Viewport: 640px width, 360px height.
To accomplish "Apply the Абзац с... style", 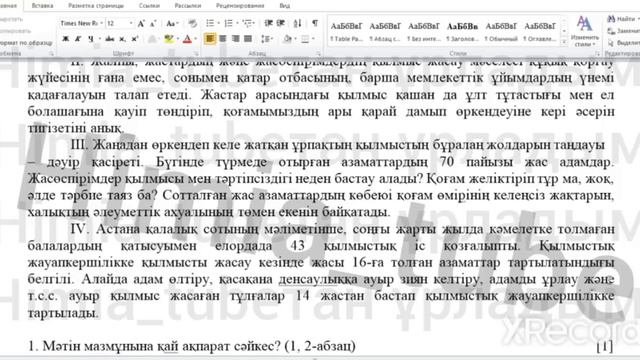I will (385, 31).
